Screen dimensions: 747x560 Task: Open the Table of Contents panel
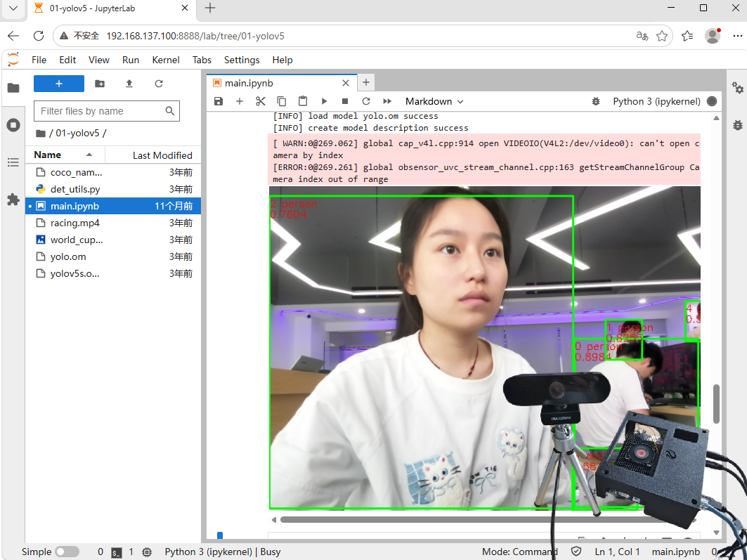(13, 162)
